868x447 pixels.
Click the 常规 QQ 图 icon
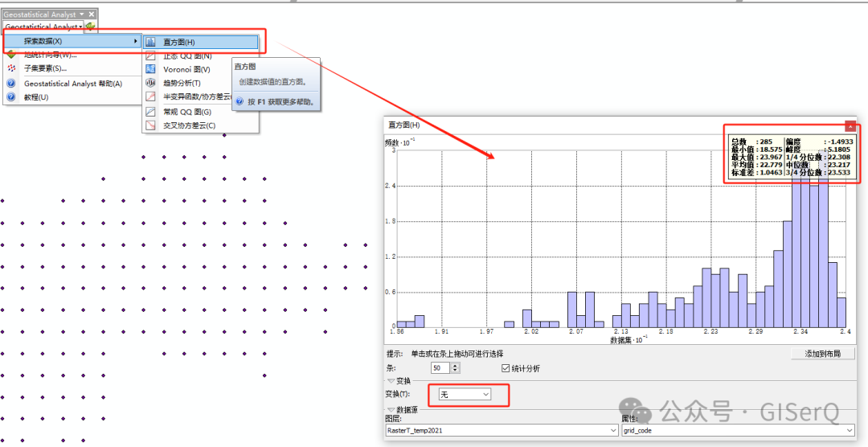(x=150, y=112)
